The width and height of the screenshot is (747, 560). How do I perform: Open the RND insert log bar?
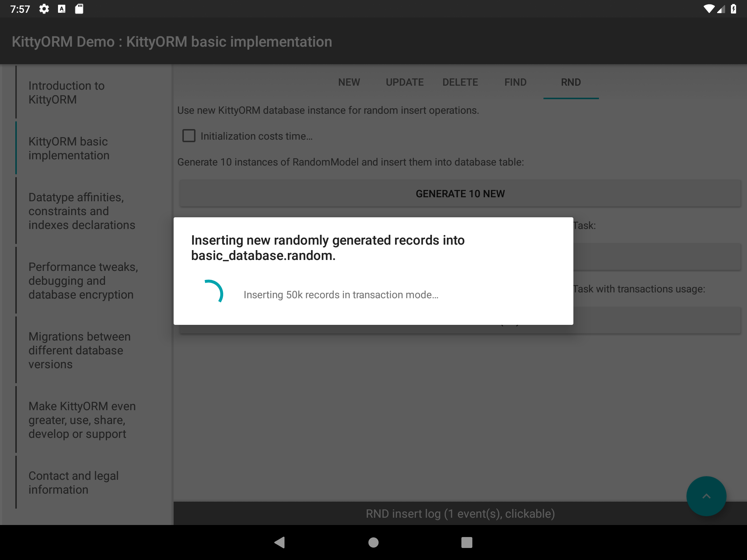460,514
